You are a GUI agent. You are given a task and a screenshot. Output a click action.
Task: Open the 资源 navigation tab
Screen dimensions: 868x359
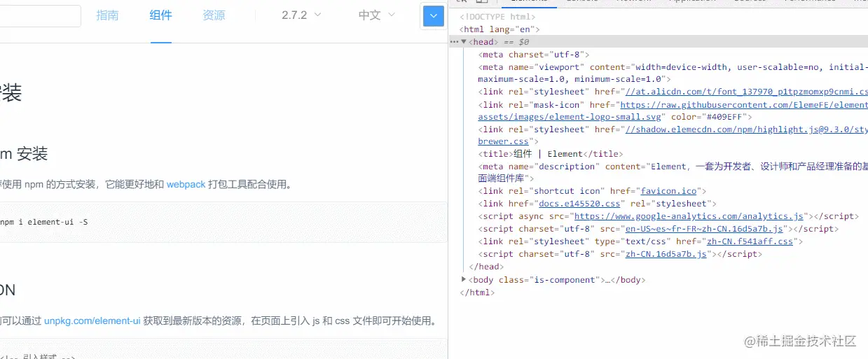coord(214,15)
